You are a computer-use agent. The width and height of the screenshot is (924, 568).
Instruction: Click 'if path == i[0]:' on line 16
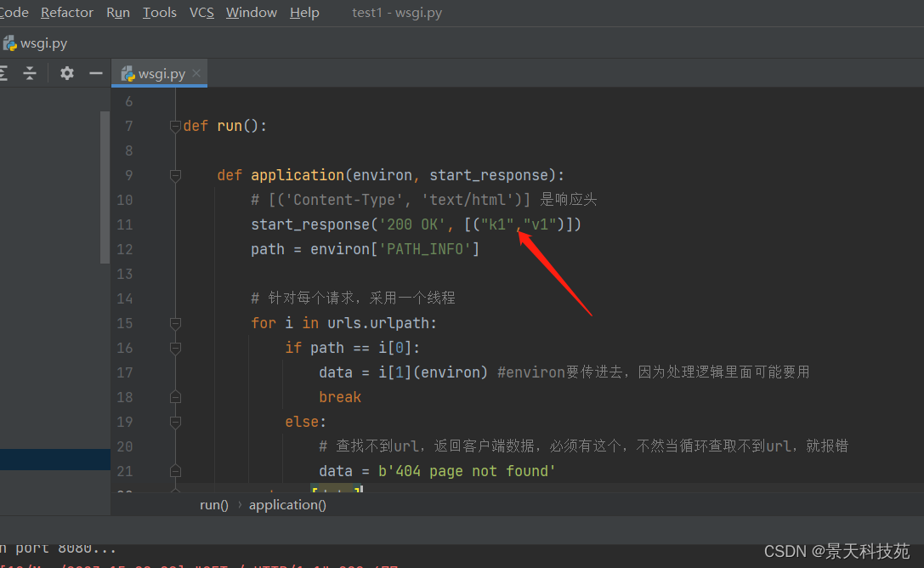353,349
